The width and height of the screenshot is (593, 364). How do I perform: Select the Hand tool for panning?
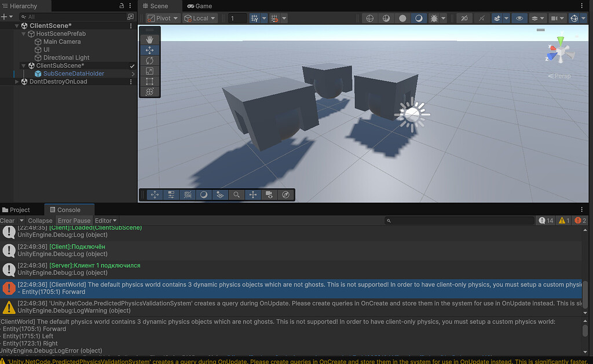point(150,39)
